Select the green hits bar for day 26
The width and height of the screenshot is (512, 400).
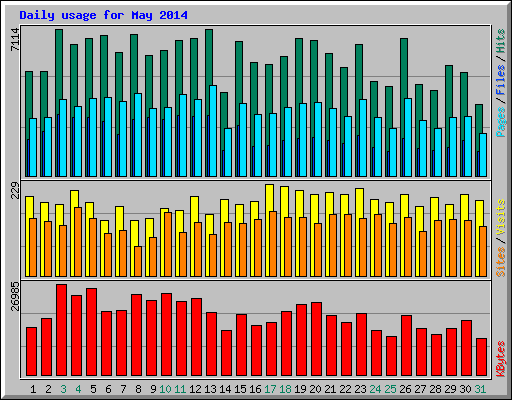[404, 67]
